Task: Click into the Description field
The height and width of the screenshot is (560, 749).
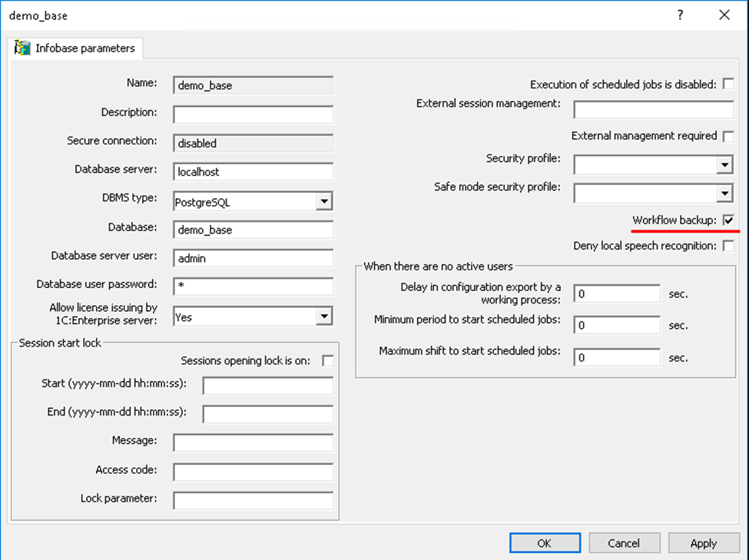Action: tap(253, 115)
